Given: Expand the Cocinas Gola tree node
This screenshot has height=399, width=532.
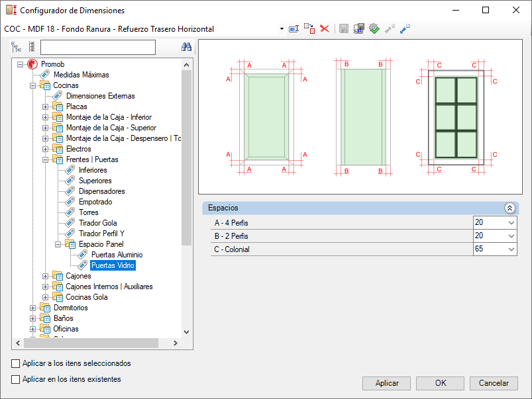Looking at the screenshot, I should click(x=45, y=297).
